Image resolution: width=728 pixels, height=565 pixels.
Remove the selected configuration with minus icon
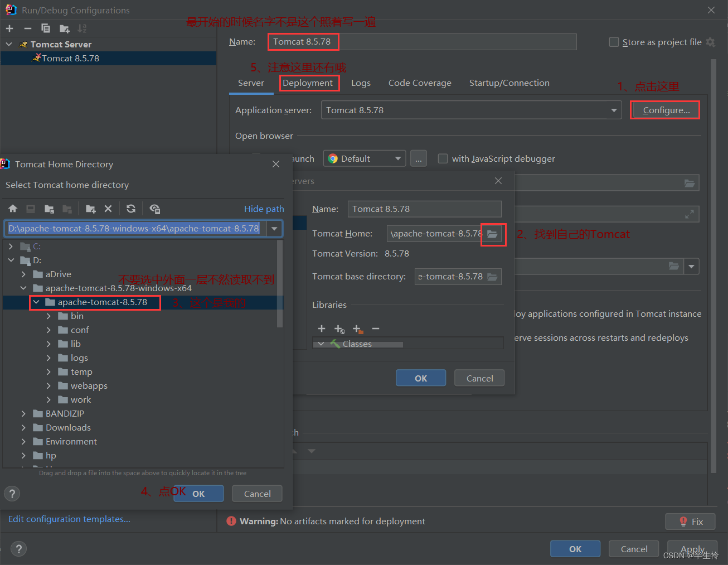point(28,28)
